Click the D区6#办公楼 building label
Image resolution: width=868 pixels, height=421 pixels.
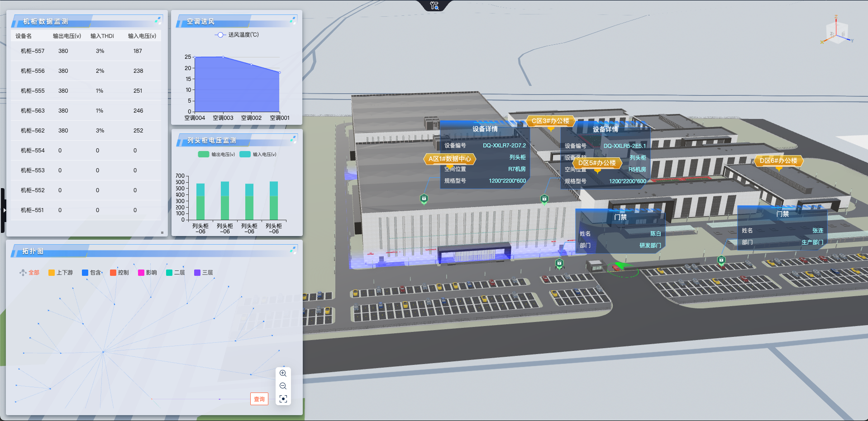tap(778, 161)
